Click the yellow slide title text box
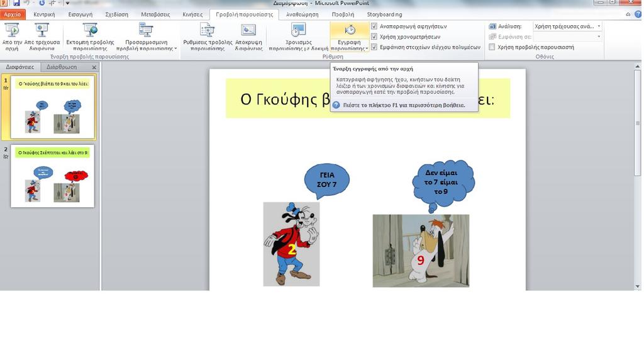The height and width of the screenshot is (362, 644). coord(368,98)
